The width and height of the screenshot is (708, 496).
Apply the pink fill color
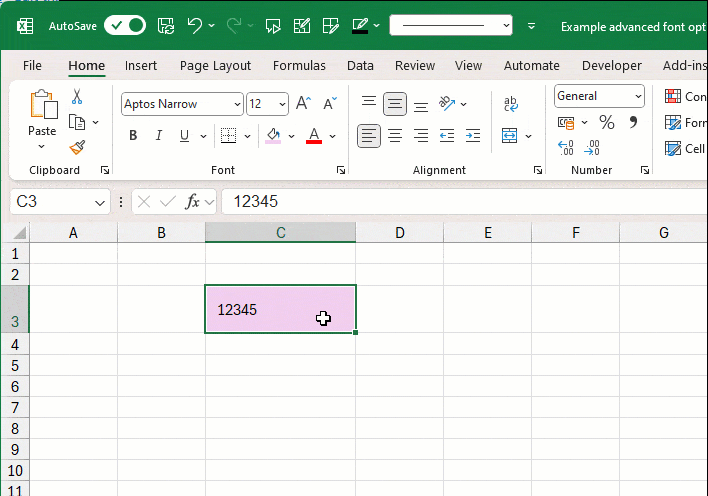[x=273, y=136]
